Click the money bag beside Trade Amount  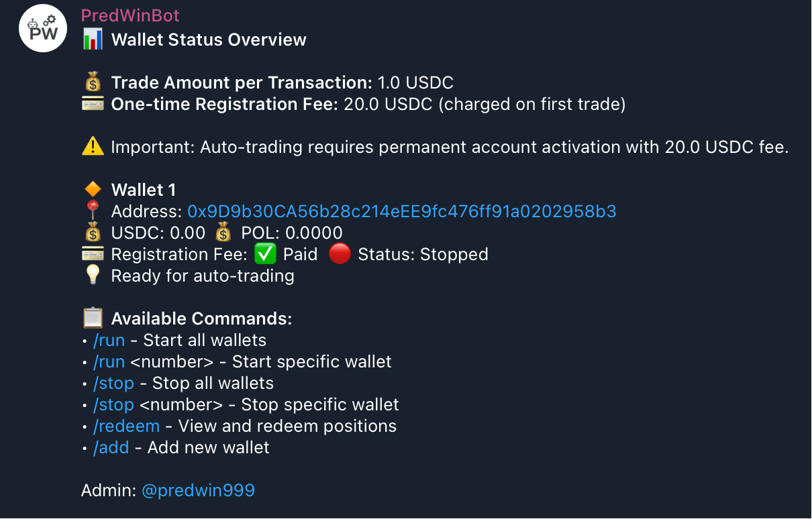point(93,82)
